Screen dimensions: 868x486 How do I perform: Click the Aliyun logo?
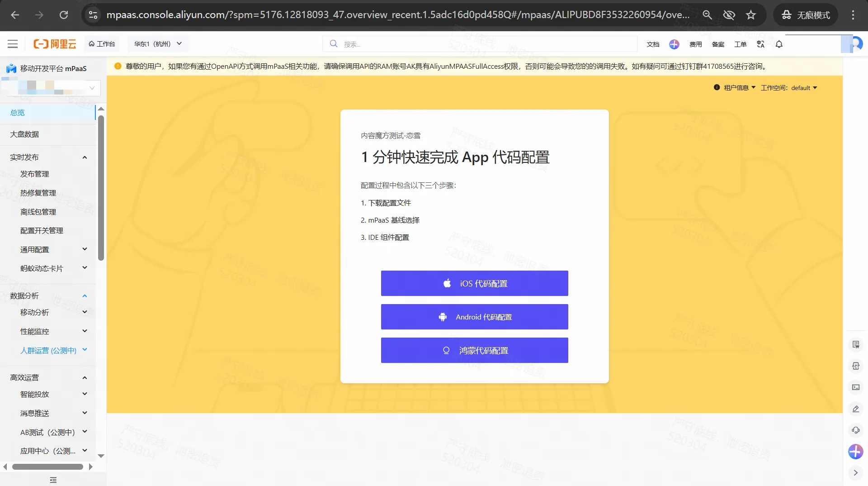click(x=55, y=44)
